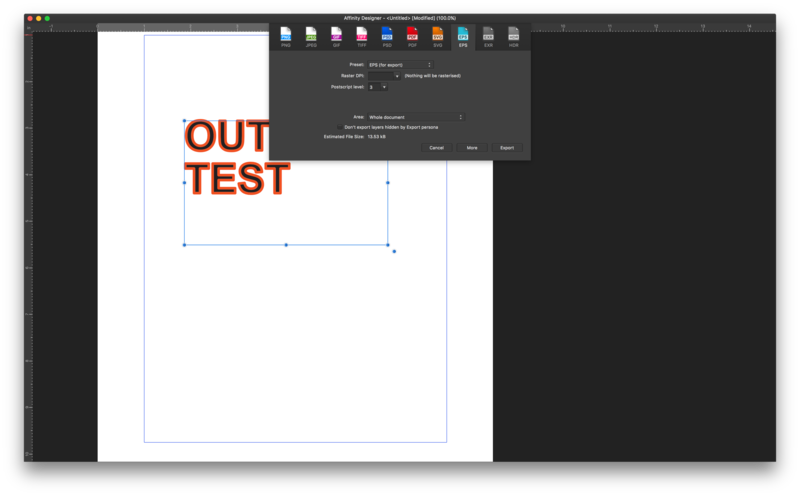This screenshot has width=800, height=496.
Task: Click the Export button
Action: coord(507,148)
